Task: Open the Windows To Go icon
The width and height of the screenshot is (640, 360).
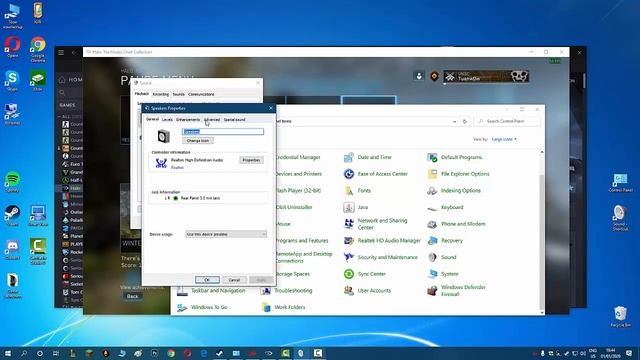Action: pos(182,307)
